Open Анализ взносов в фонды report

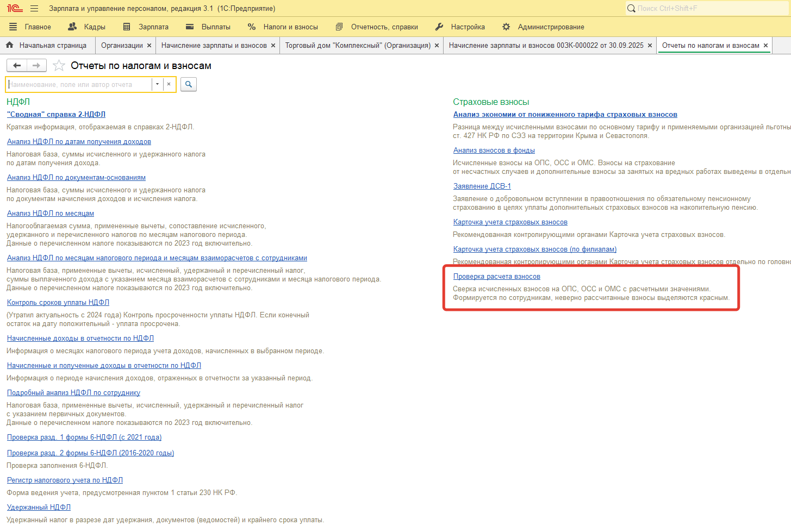[494, 151]
